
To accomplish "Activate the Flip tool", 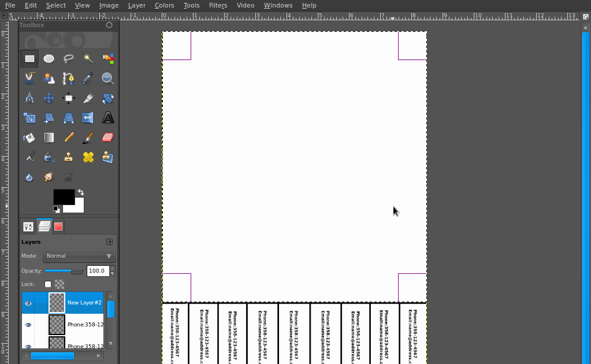I will (x=88, y=118).
